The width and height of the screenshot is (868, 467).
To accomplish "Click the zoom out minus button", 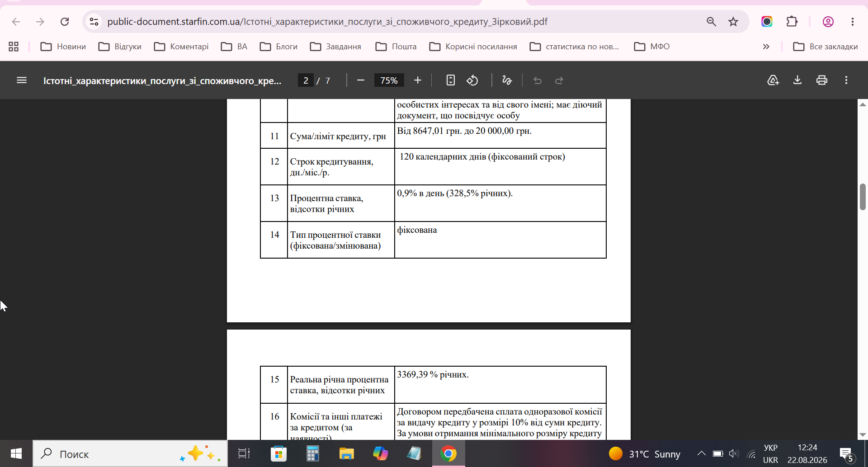I will [360, 80].
